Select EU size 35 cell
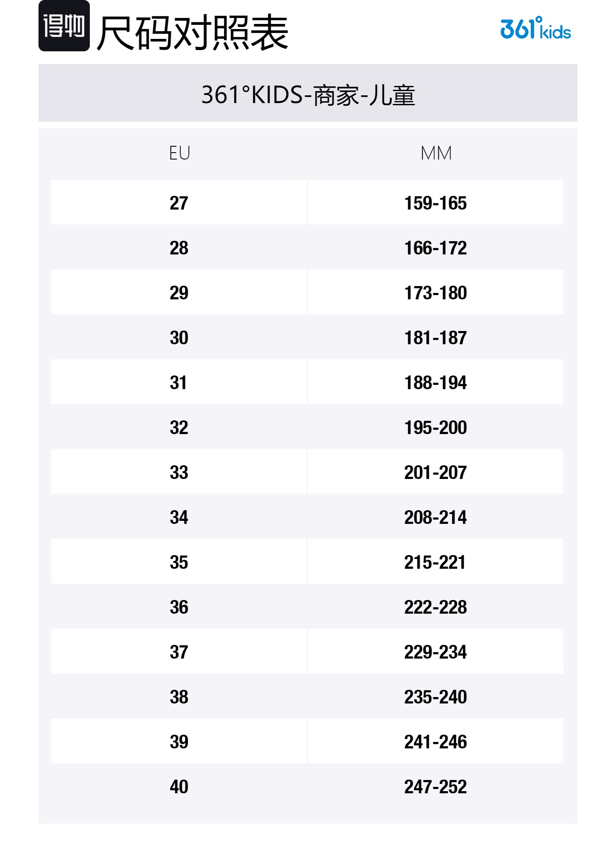This screenshot has width=616, height=857. (179, 562)
